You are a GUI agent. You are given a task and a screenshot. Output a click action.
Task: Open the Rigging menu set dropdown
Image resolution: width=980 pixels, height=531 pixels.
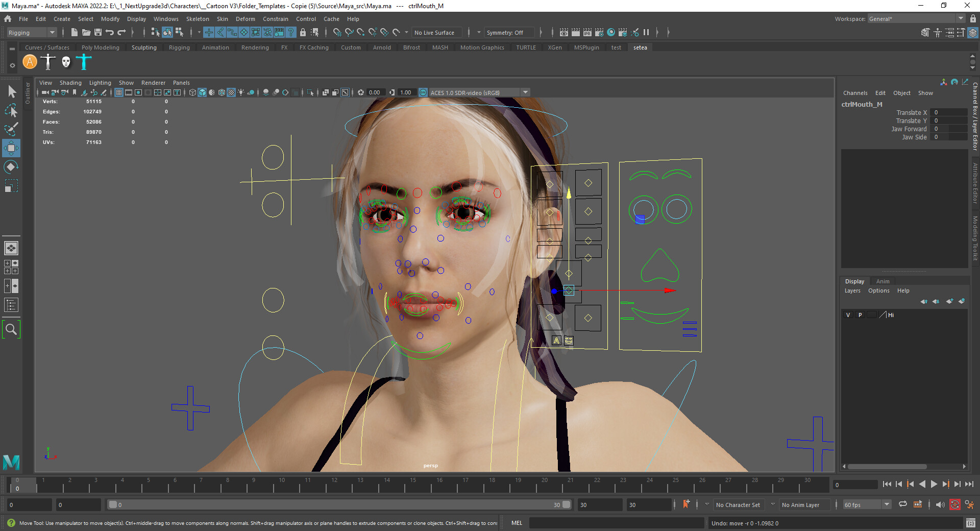pos(31,32)
